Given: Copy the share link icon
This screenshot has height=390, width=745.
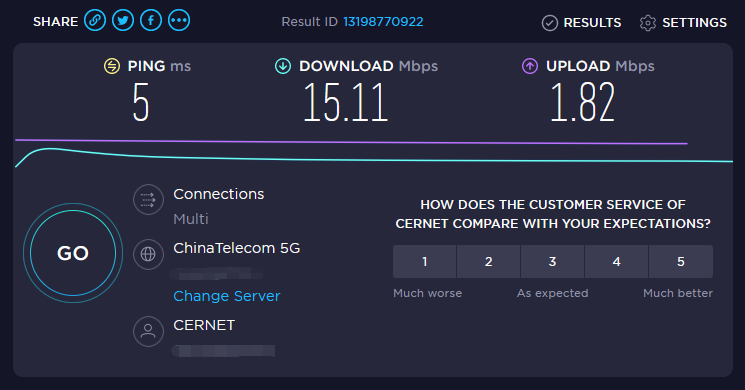Looking at the screenshot, I should point(95,21).
